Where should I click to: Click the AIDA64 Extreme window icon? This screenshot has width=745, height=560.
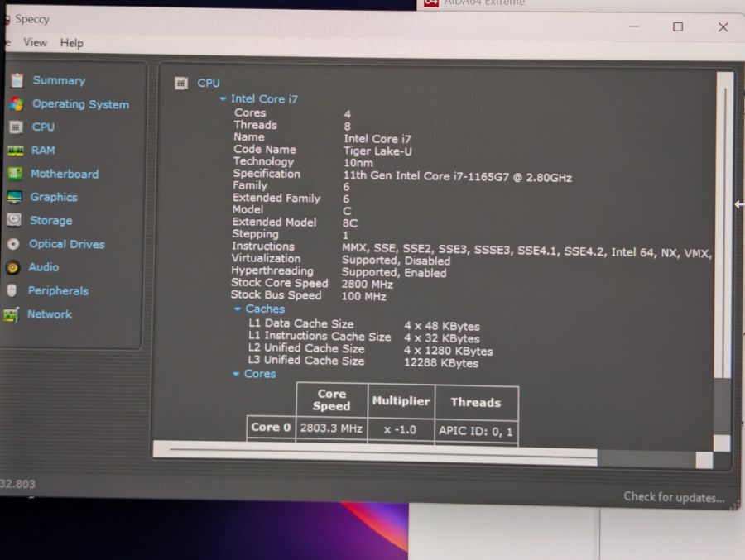[x=431, y=2]
